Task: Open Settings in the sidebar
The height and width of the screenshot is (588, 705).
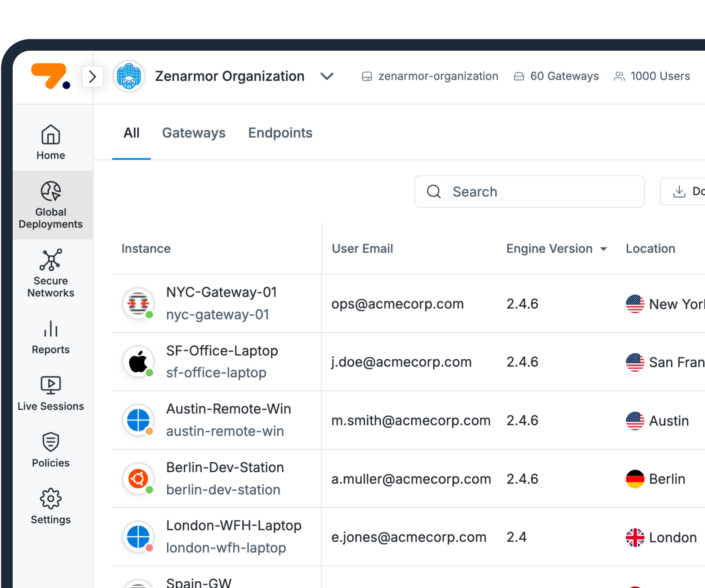Action: click(51, 507)
